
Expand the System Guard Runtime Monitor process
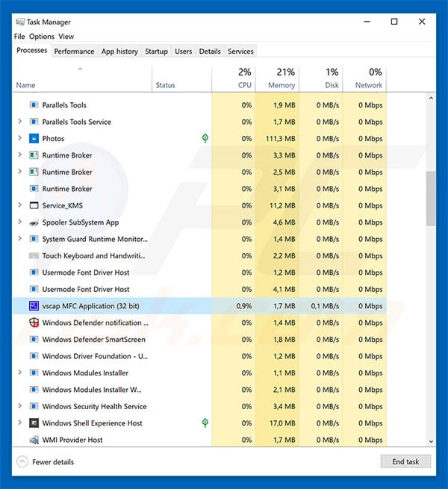tap(19, 239)
